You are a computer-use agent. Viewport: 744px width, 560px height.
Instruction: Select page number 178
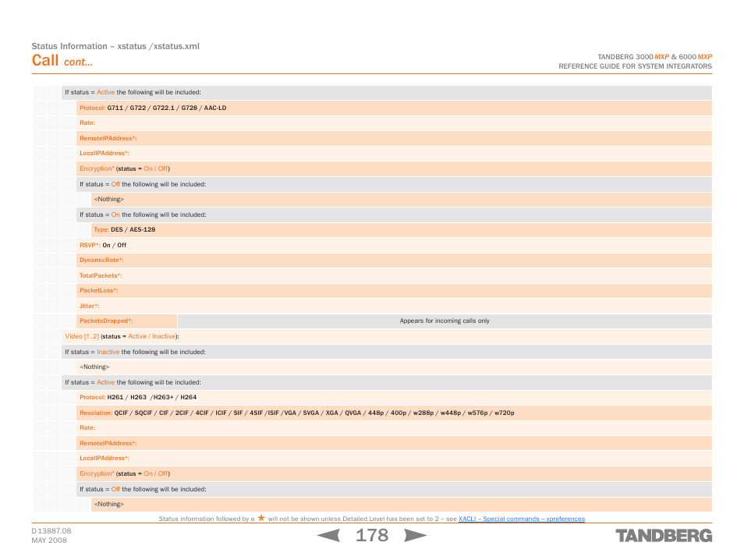point(372,535)
